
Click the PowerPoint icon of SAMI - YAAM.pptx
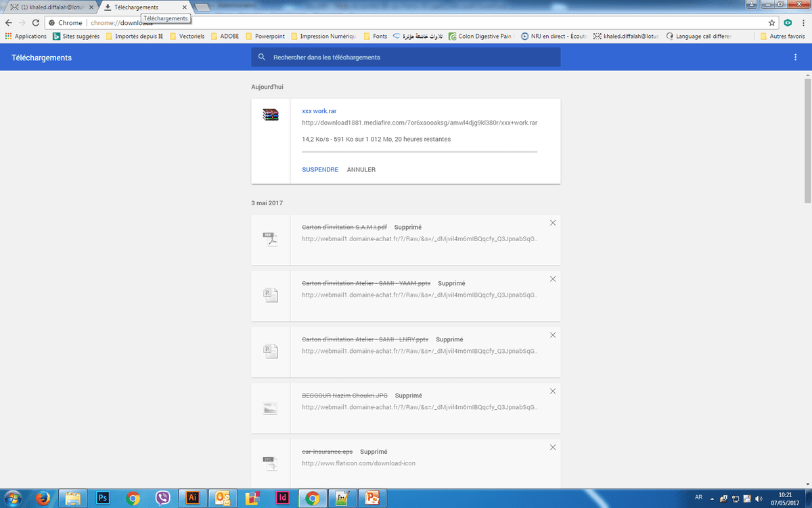tap(271, 295)
